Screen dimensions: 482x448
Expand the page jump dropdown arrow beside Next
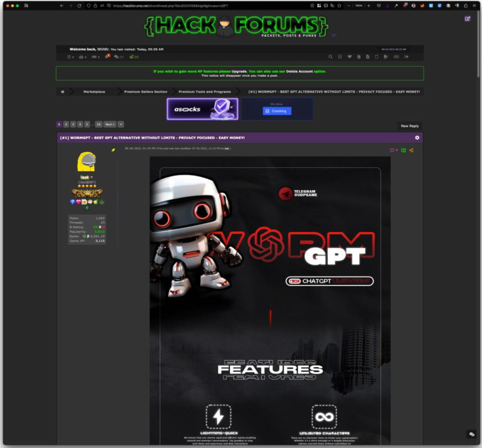[121, 124]
